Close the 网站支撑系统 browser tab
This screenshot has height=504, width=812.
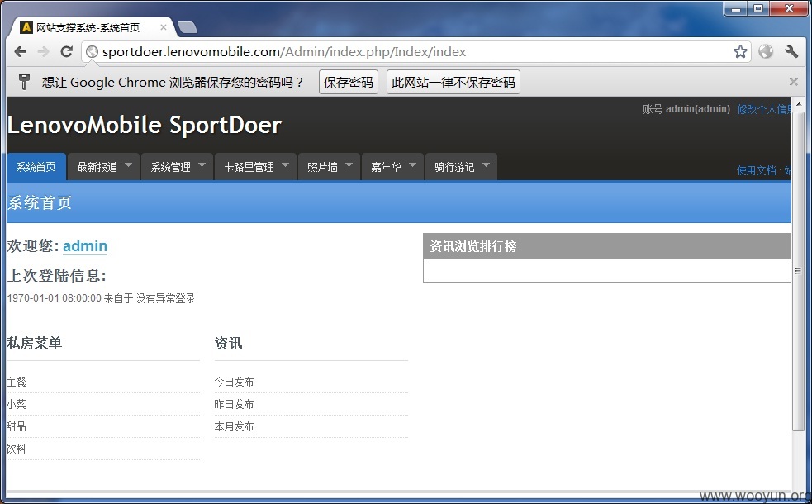(163, 27)
